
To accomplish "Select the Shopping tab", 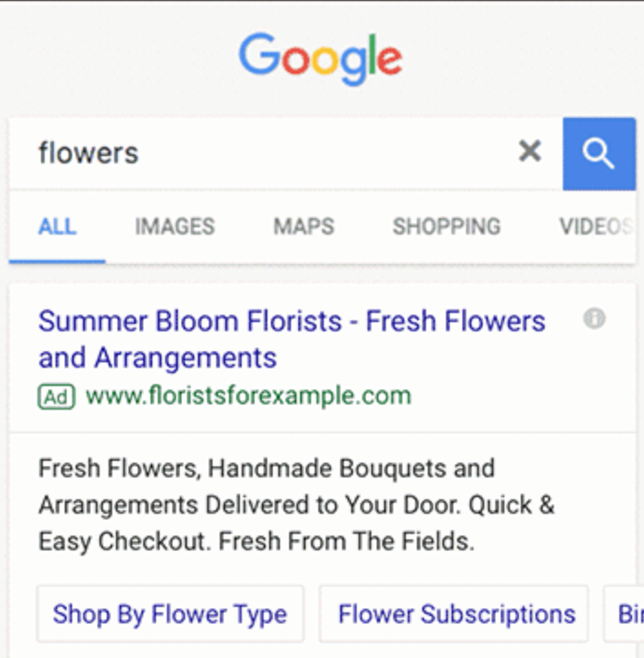I will coord(446,226).
